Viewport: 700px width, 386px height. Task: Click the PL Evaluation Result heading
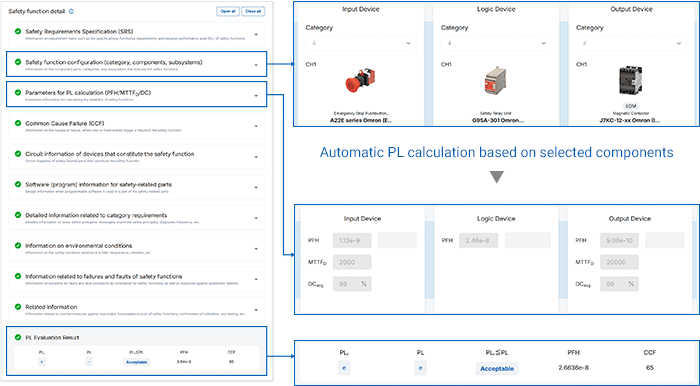[52, 337]
